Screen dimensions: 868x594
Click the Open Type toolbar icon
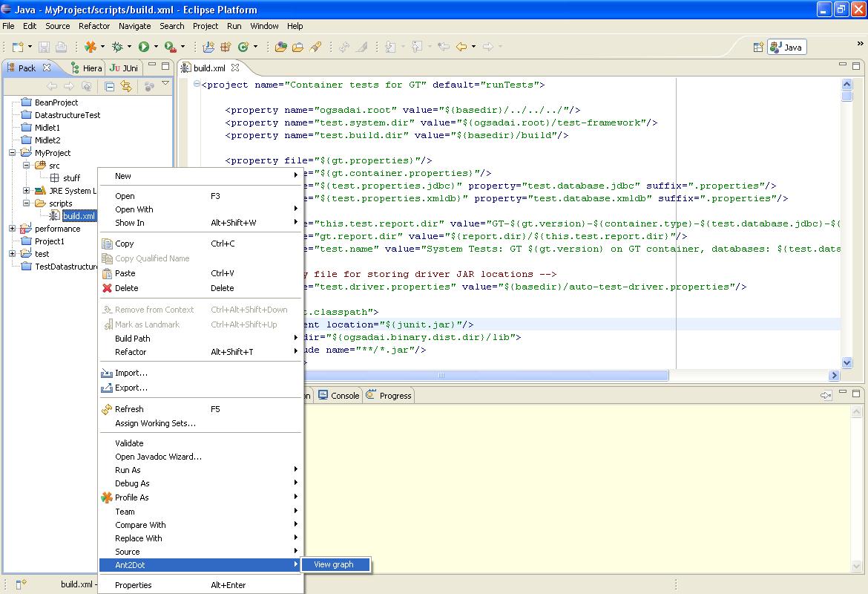pos(281,47)
